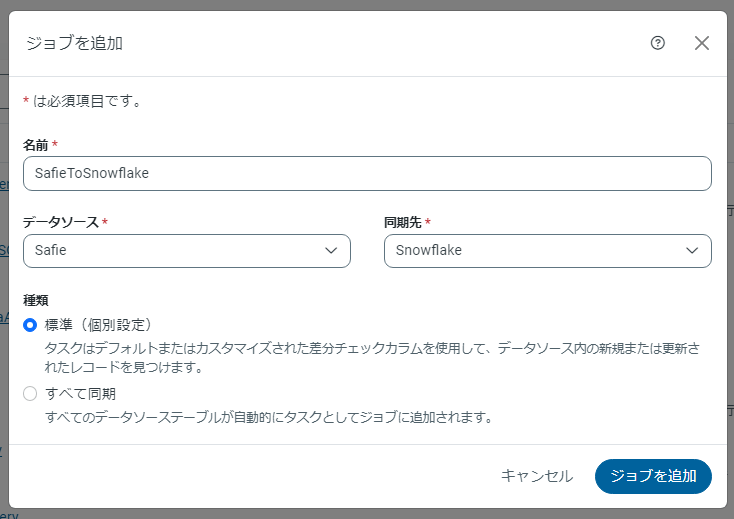Click the 標準（個別設定）option label text

tap(98, 324)
